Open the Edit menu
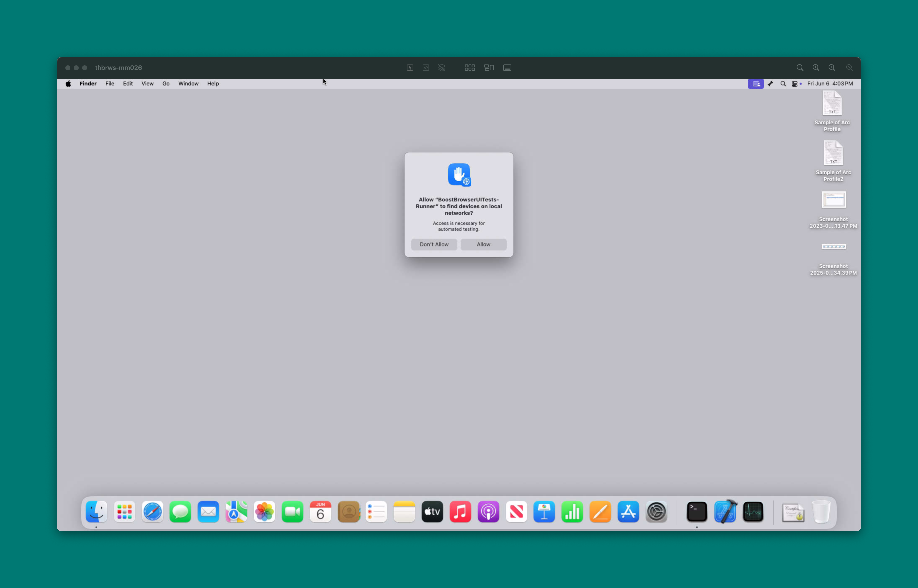 point(128,84)
